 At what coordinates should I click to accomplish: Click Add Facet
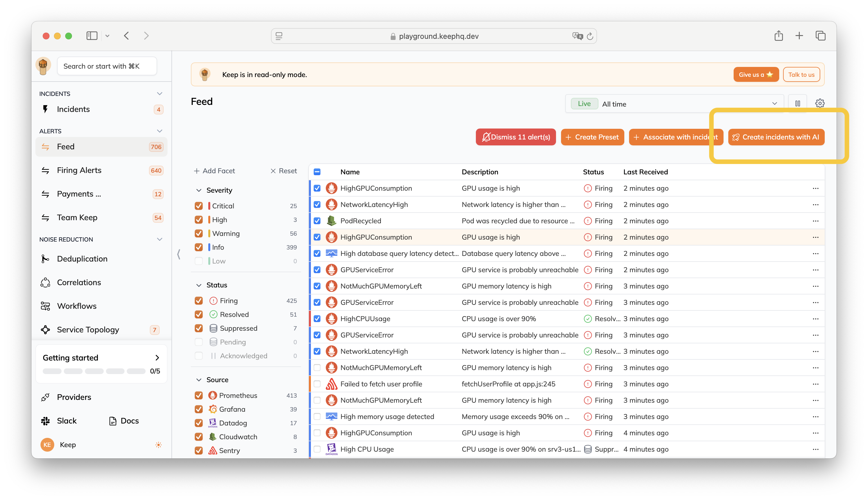tap(214, 171)
